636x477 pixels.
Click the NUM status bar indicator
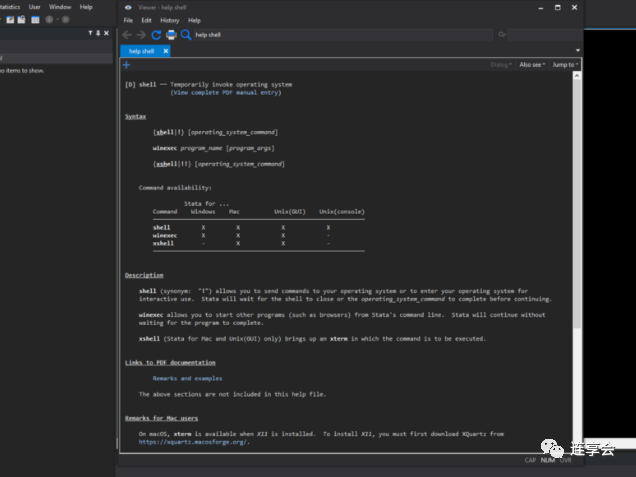pyautogui.click(x=548, y=460)
